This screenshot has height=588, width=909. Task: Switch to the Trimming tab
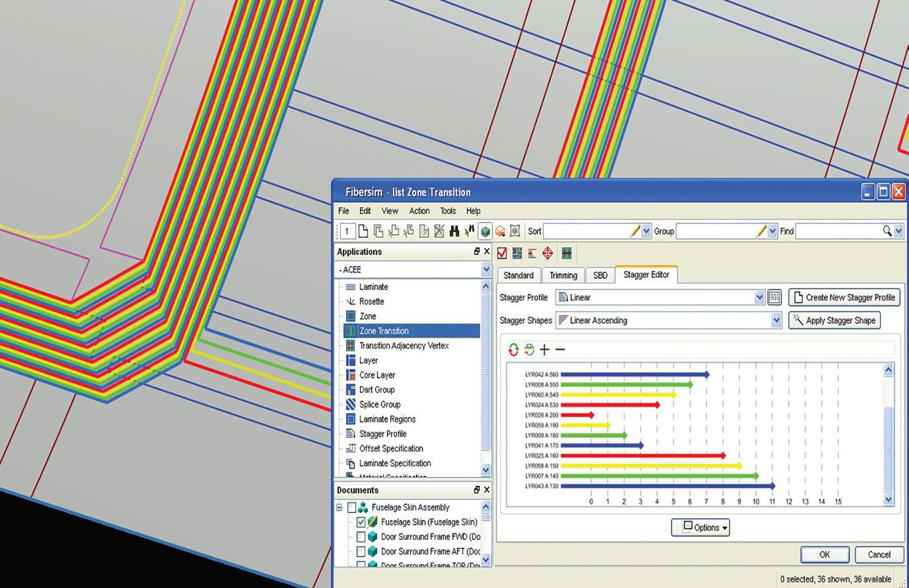pos(563,275)
